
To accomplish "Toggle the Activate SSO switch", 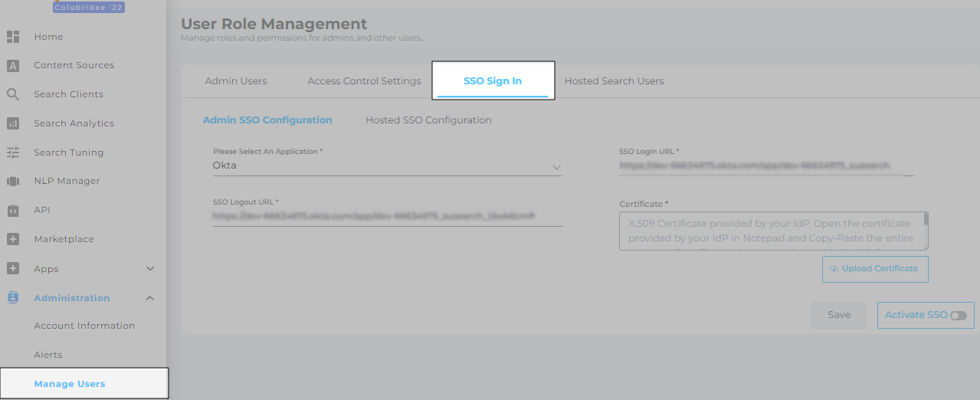I will [958, 316].
